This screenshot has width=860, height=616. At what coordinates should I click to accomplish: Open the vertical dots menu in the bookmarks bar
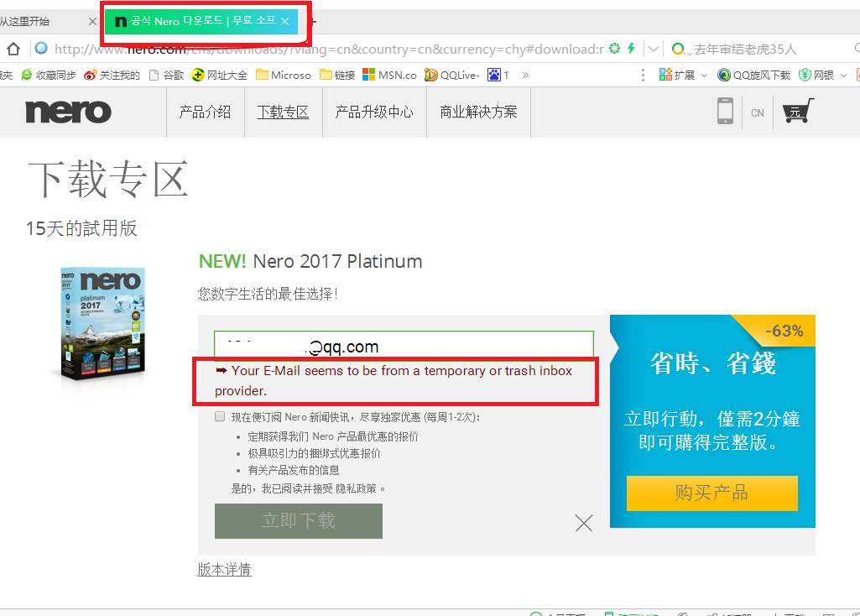[643, 76]
